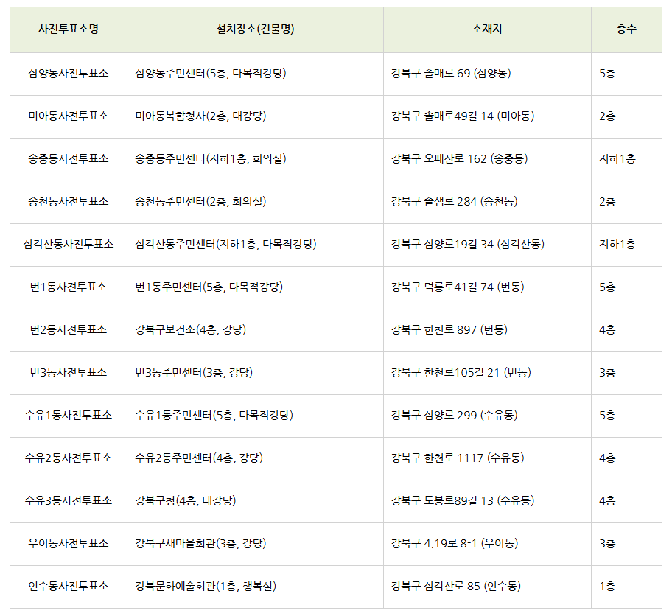This screenshot has height=616, width=672.
Task: Click the 사전투표소명 column header
Action: tap(69, 29)
